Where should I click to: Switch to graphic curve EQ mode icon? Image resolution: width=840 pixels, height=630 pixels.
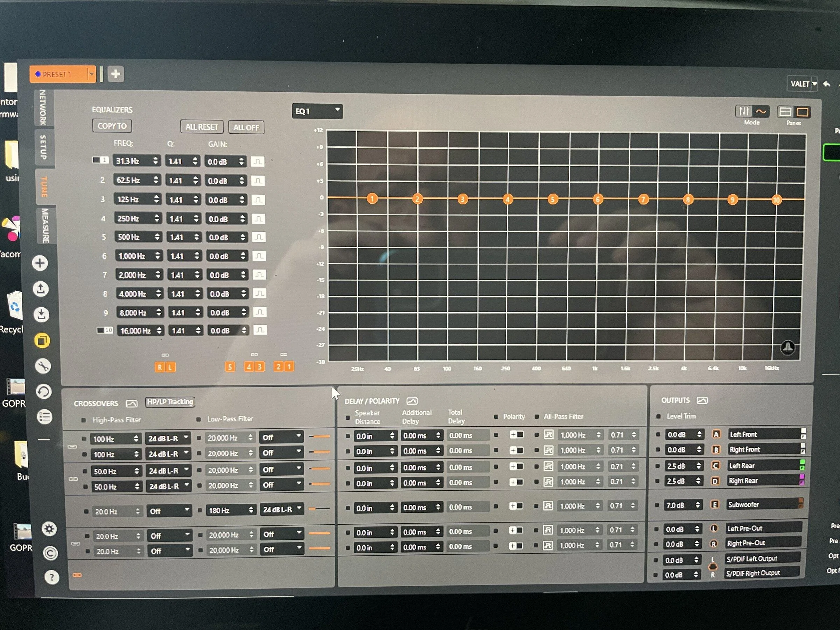[x=761, y=111]
